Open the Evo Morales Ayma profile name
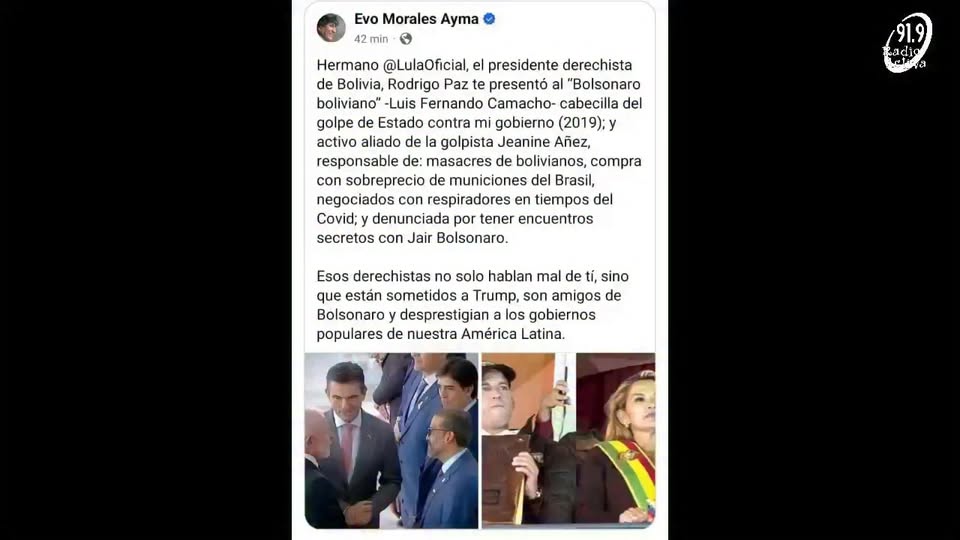Viewport: 960px width, 540px height. [x=416, y=19]
